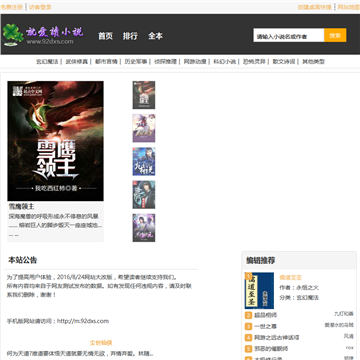
Task: Click the orange rank 3 badge
Action: coord(248,326)
